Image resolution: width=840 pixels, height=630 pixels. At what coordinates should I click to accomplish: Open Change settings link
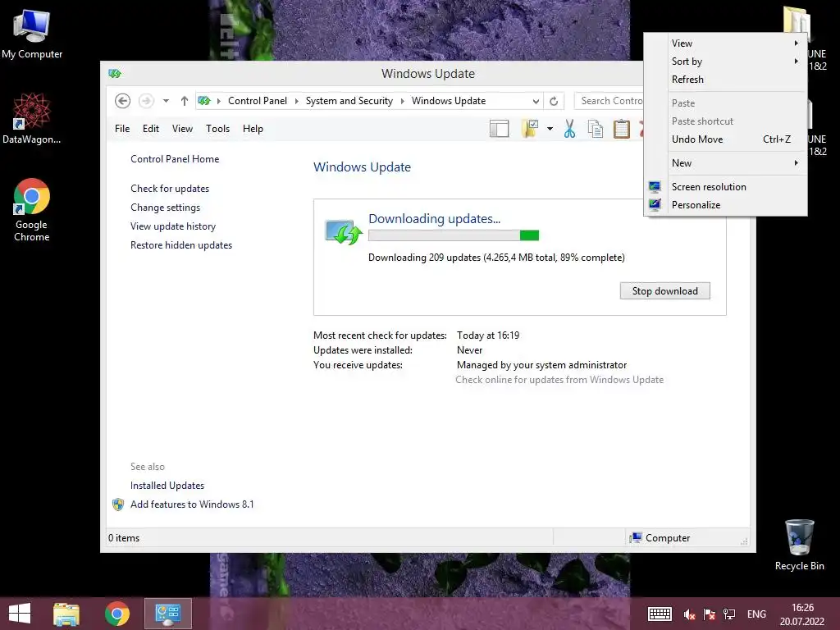[165, 208]
